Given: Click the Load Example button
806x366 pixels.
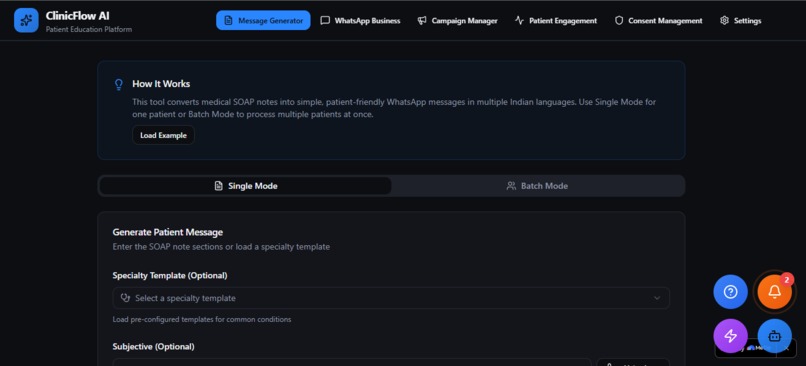Looking at the screenshot, I should (x=163, y=135).
